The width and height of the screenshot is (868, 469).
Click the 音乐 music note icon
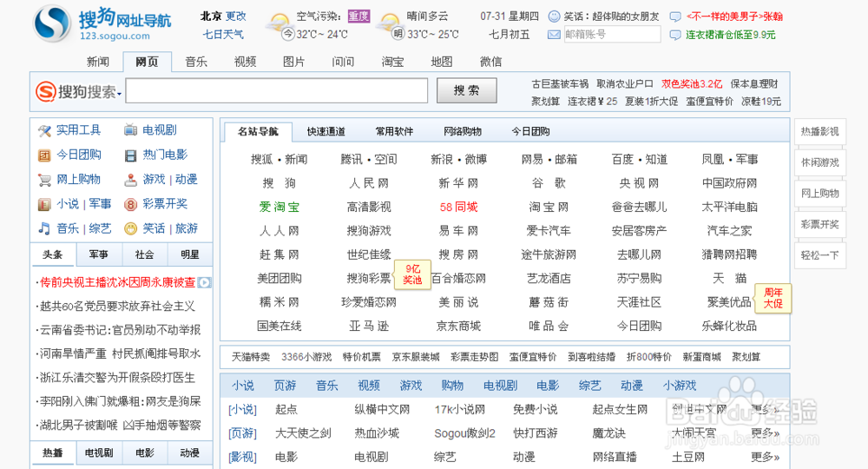point(44,228)
